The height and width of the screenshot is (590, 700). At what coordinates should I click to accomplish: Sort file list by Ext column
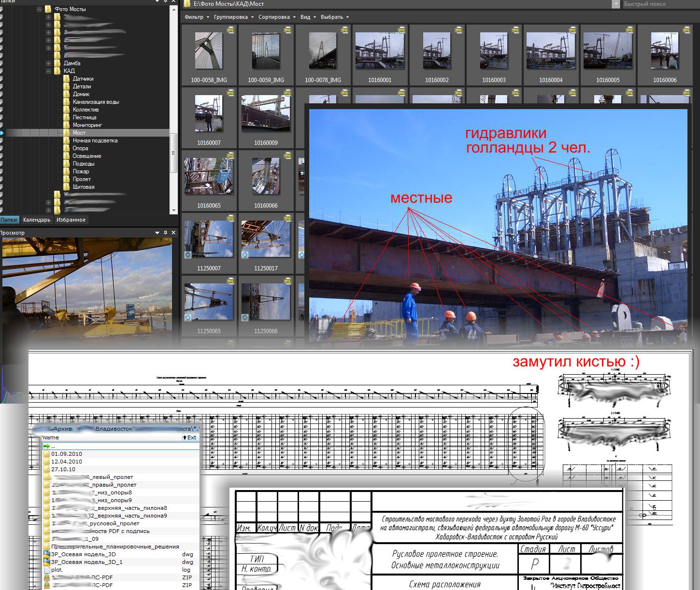190,437
